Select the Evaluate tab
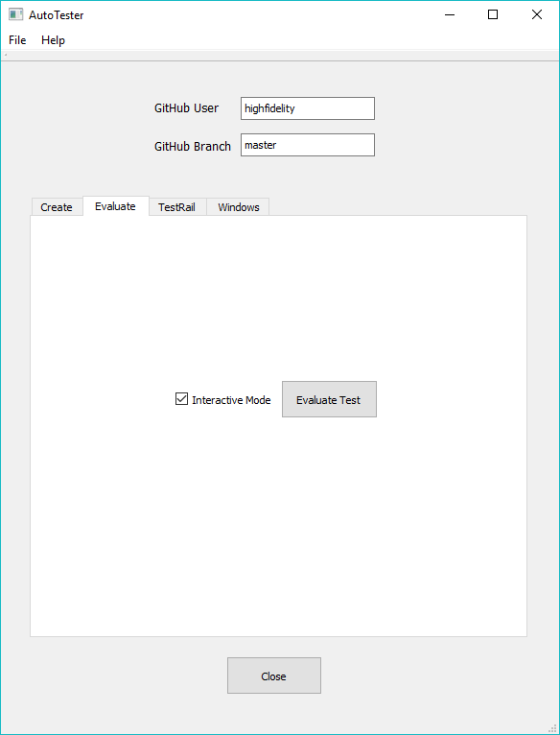 coord(115,206)
